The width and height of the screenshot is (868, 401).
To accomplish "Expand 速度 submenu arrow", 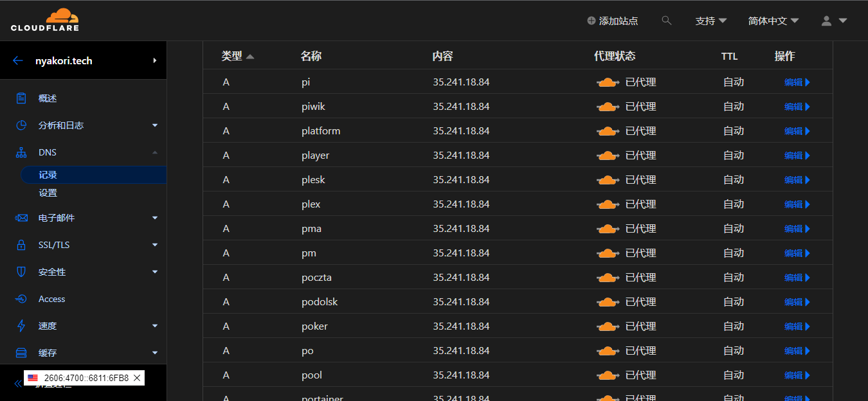I will tap(155, 326).
